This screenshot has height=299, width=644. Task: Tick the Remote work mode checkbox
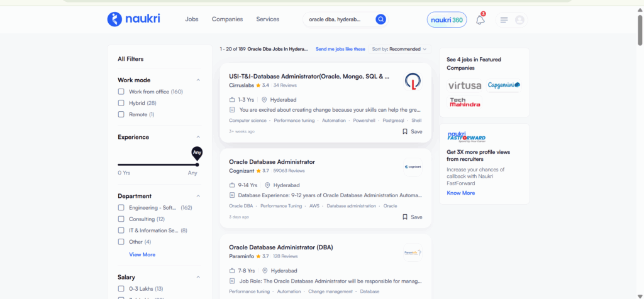coord(121,114)
